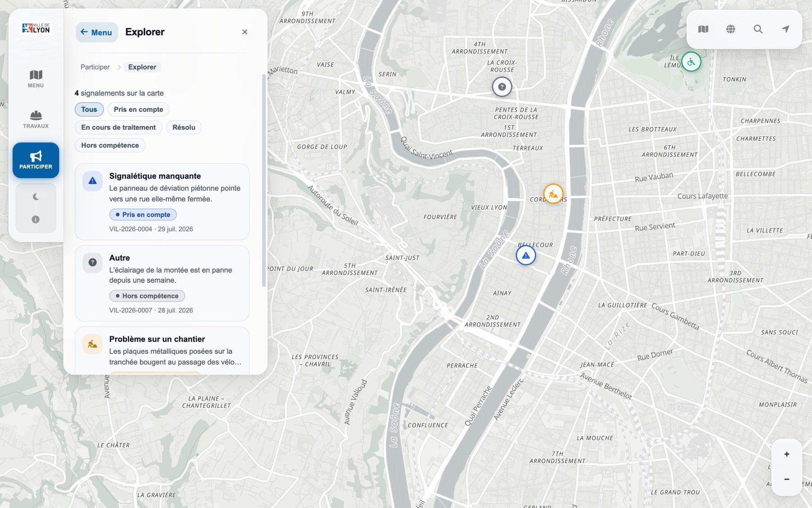Click the Hors compétence badge on Autre card
This screenshot has width=812, height=508.
tap(147, 296)
